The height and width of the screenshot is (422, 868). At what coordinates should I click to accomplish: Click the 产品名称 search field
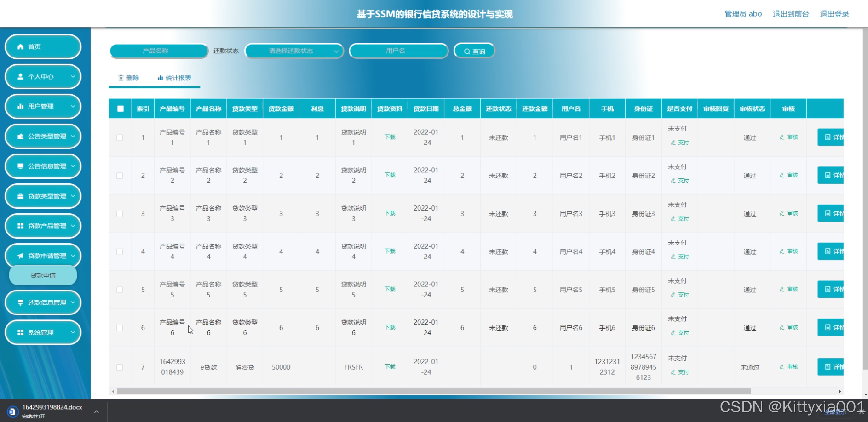coord(159,51)
